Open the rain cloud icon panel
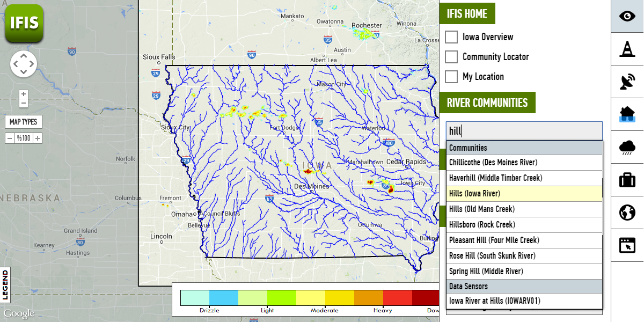The image size is (644, 322). tap(627, 147)
